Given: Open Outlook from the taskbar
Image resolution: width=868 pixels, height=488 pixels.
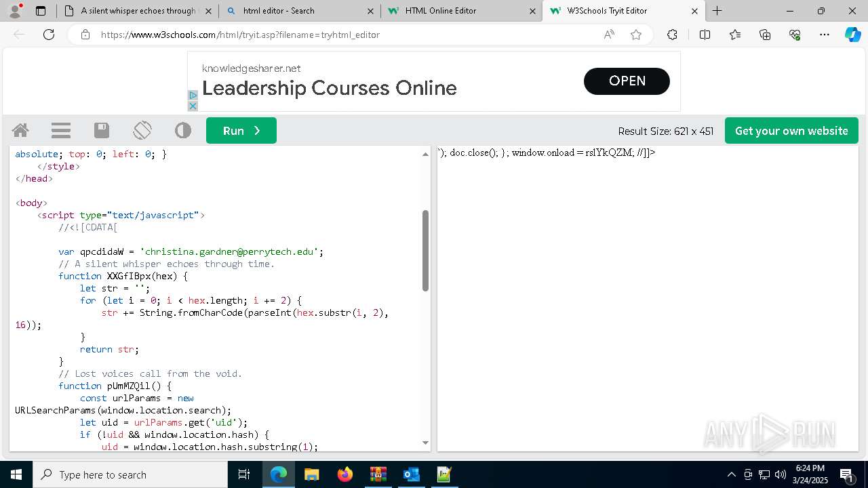Looking at the screenshot, I should [411, 474].
